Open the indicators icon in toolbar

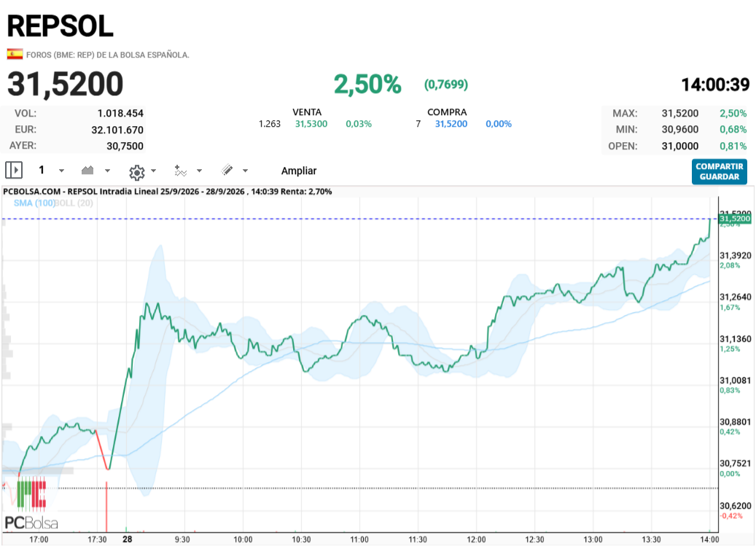click(x=180, y=171)
